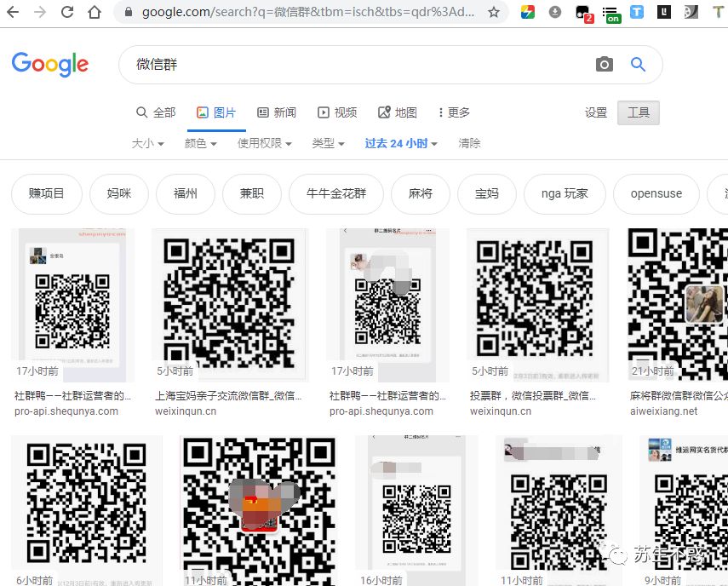Switch to the 全部 results tab
This screenshot has width=728, height=586.
(156, 112)
